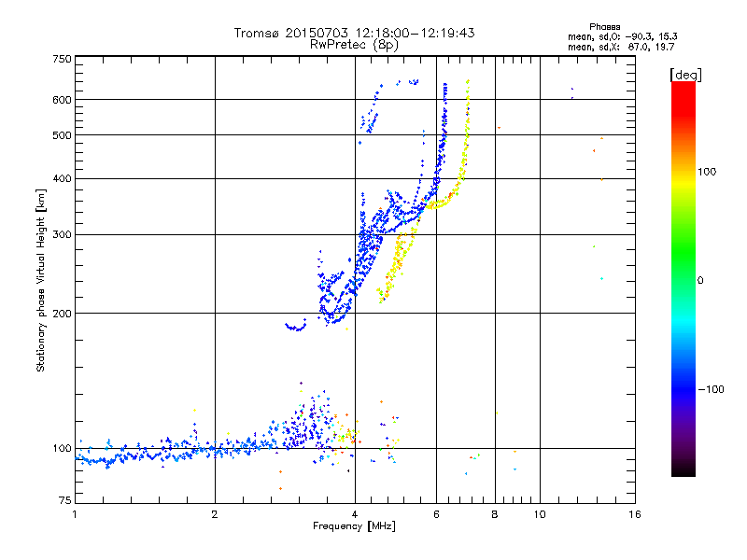Click frequency axis label "4"
Image resolution: width=747 pixels, height=560 pixels.
tap(355, 514)
